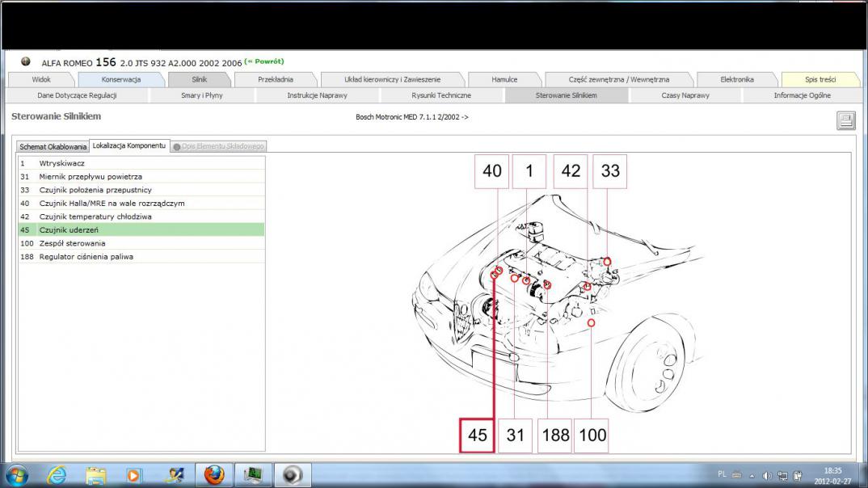
Task: Open the Konserwacja tab
Action: [x=121, y=80]
